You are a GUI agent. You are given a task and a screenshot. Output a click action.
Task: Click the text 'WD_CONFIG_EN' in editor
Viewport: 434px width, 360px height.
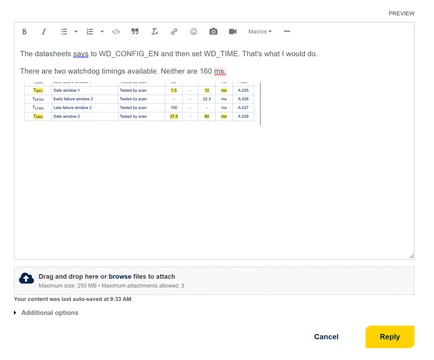point(129,54)
